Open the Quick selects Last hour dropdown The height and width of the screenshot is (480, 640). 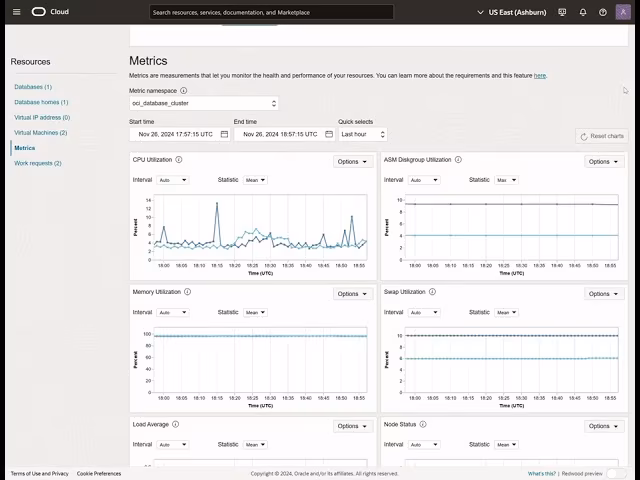point(362,134)
